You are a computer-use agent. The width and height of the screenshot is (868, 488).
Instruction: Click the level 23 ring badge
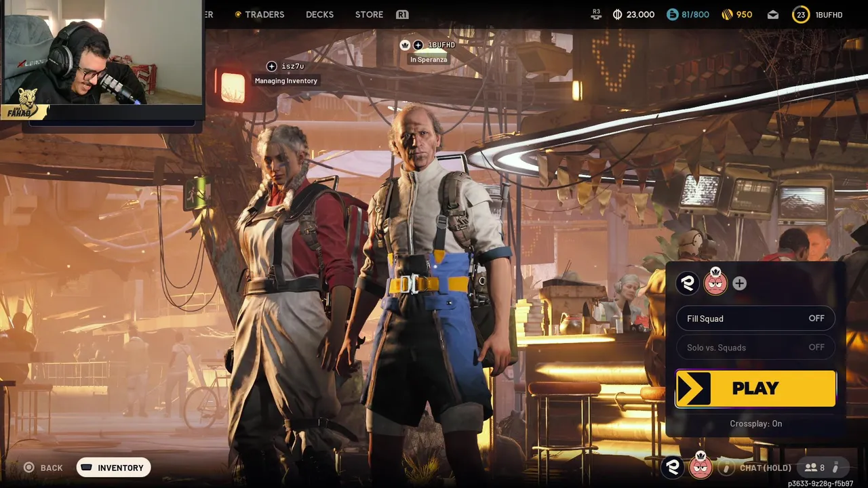801,14
